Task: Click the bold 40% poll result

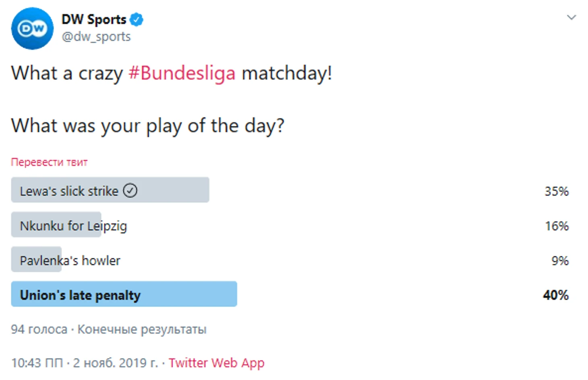Action: pyautogui.click(x=556, y=295)
